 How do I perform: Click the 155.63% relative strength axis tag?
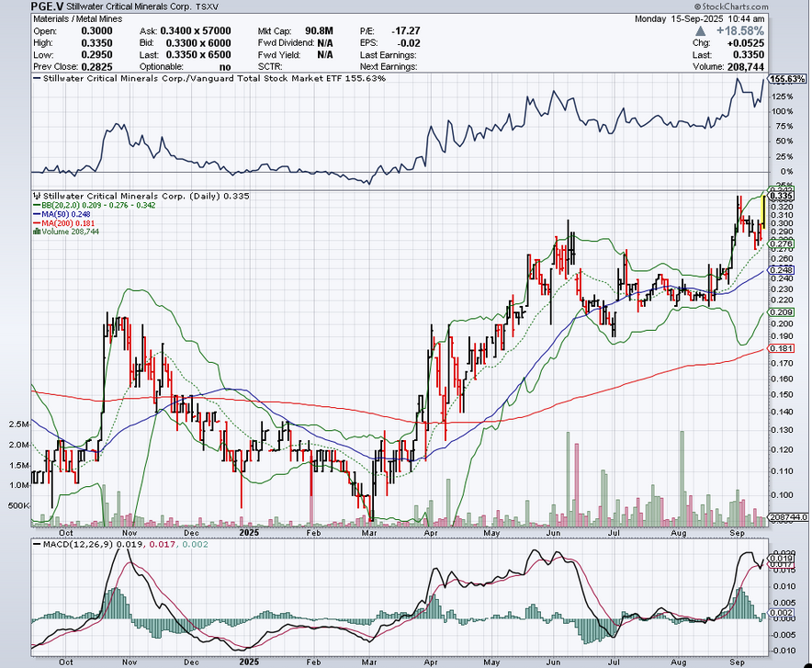point(786,80)
